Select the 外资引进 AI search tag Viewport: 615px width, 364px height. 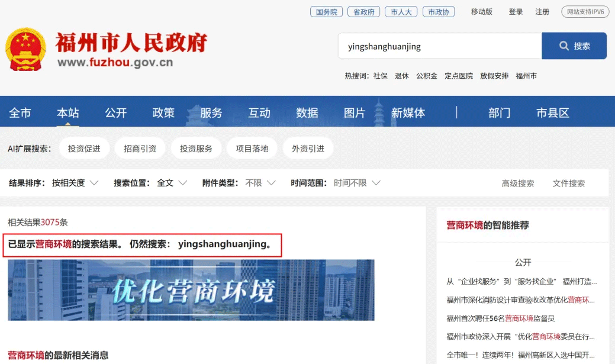308,148
